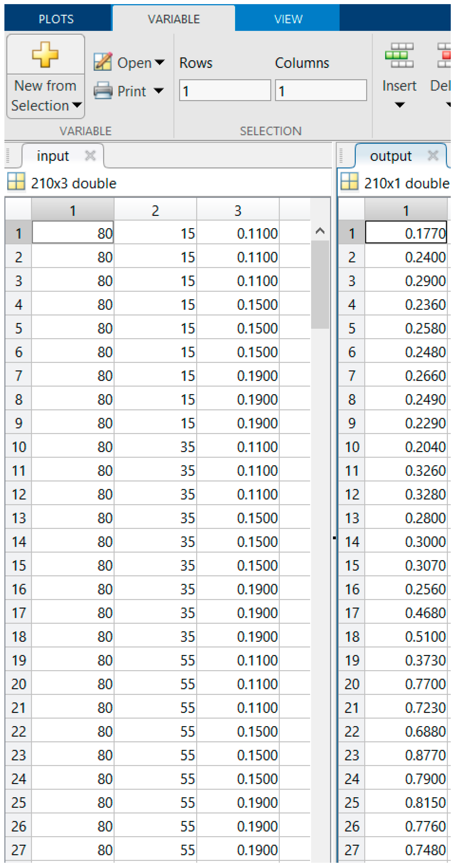The image size is (456, 868).
Task: Click input row 1 cell containing 80
Action: pyautogui.click(x=73, y=233)
